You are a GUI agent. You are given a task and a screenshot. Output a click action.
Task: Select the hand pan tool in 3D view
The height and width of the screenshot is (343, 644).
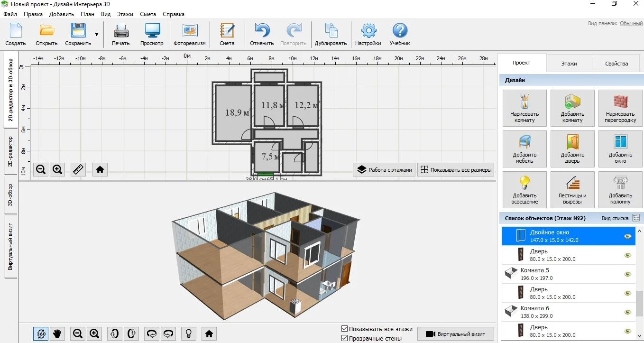(x=57, y=334)
